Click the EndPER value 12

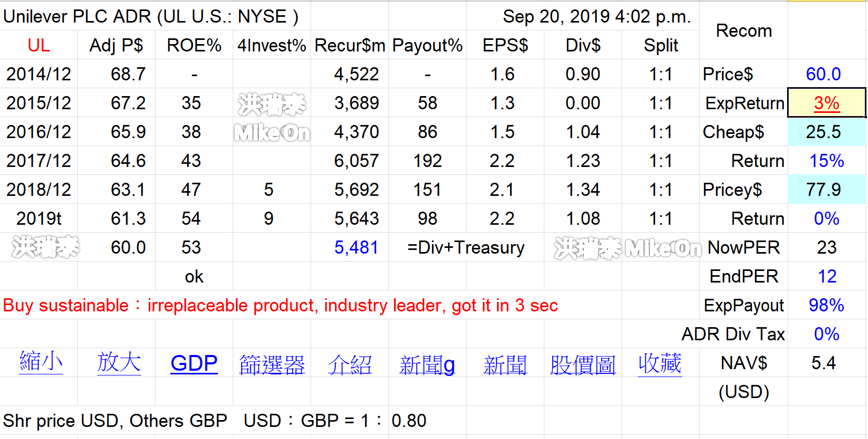826,276
